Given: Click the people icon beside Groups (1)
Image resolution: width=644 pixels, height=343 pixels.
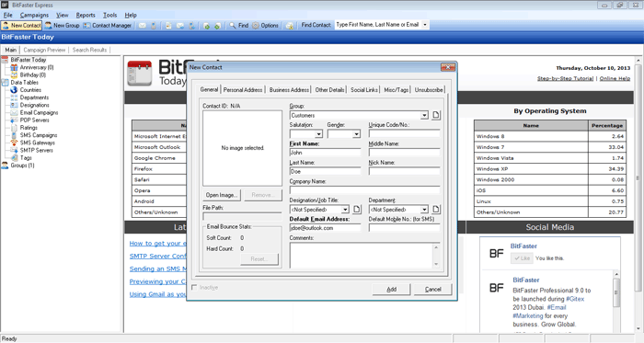Looking at the screenshot, I should pos(5,166).
